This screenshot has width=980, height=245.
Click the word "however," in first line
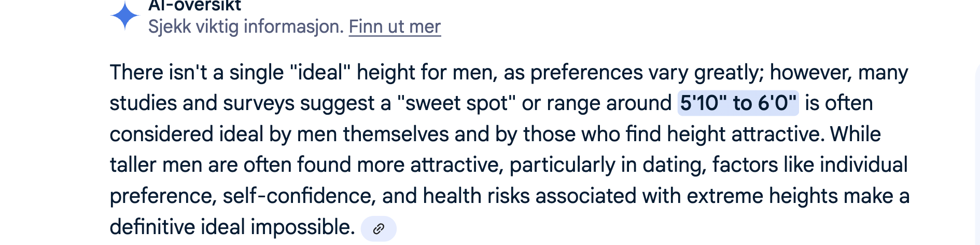[810, 72]
